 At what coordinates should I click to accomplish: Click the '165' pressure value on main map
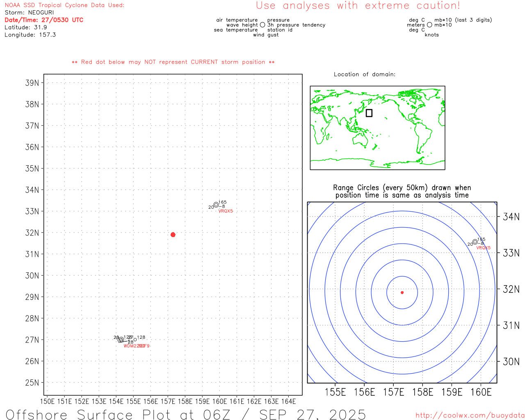pyautogui.click(x=222, y=202)
